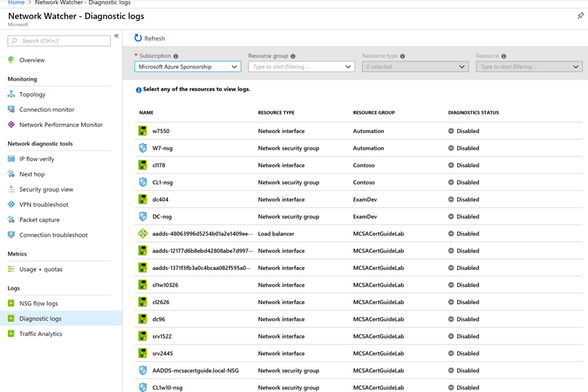The height and width of the screenshot is (392, 588).
Task: Sort by RESOURCE GROUP column header
Action: [x=374, y=113]
